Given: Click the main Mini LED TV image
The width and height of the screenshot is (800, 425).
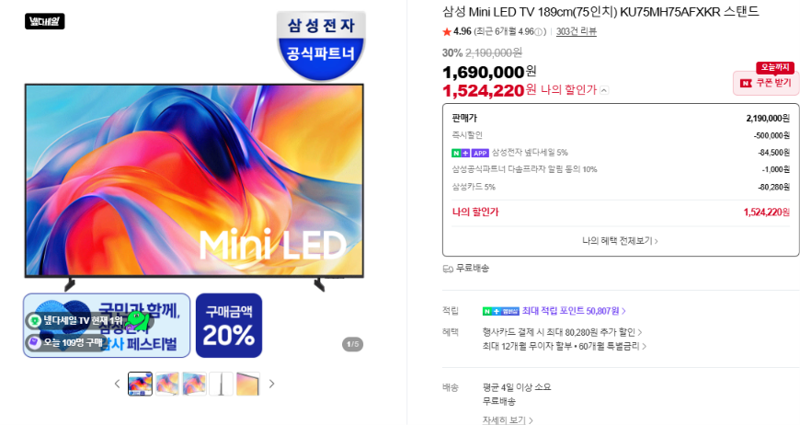Looking at the screenshot, I should point(194,181).
